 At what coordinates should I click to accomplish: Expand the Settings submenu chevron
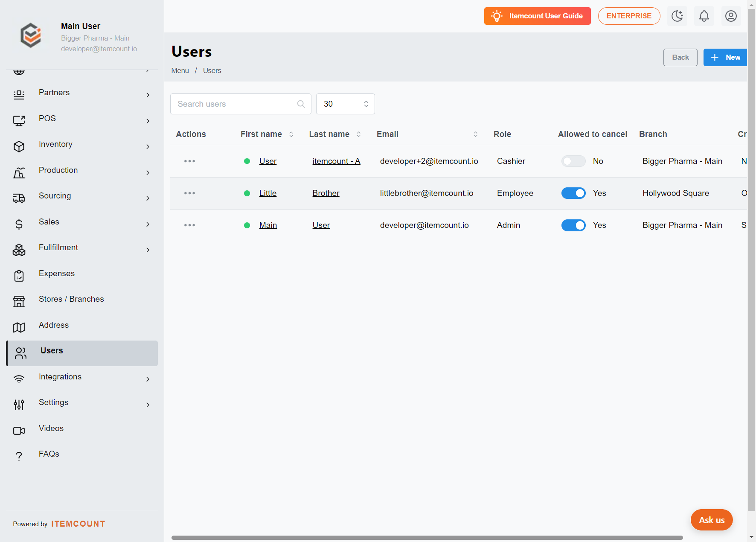(x=148, y=405)
